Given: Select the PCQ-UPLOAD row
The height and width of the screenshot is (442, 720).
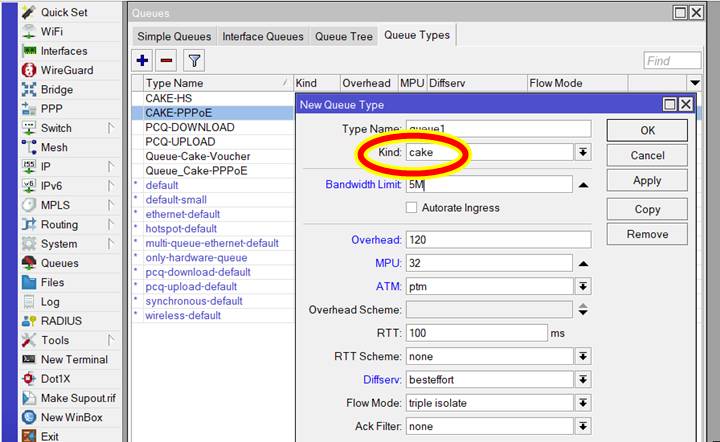Looking at the screenshot, I should coord(213,142).
